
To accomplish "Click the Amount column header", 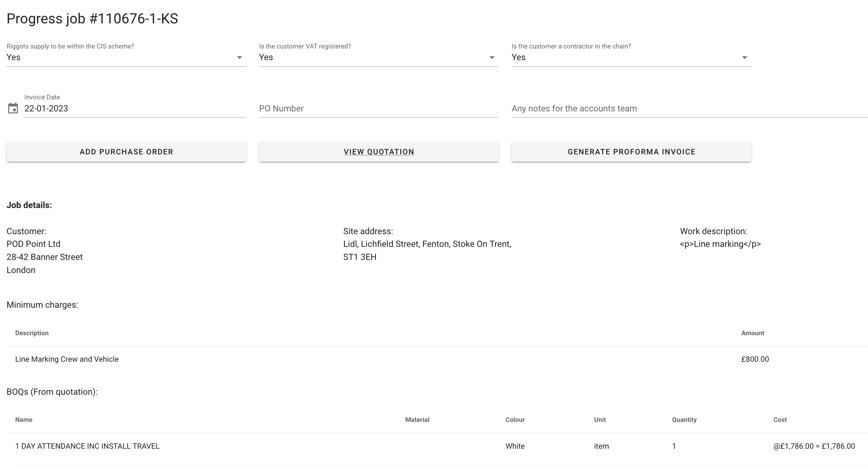I will pyautogui.click(x=753, y=333).
